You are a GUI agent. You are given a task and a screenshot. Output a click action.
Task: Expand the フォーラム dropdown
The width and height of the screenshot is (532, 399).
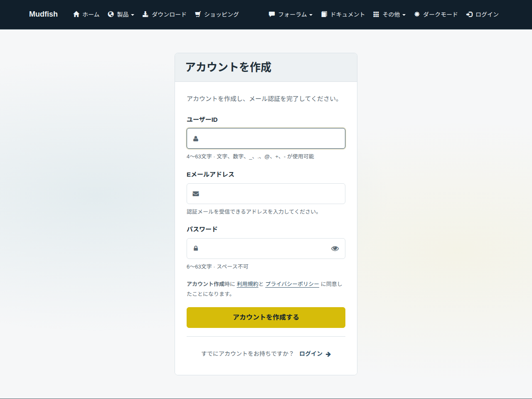(x=291, y=14)
